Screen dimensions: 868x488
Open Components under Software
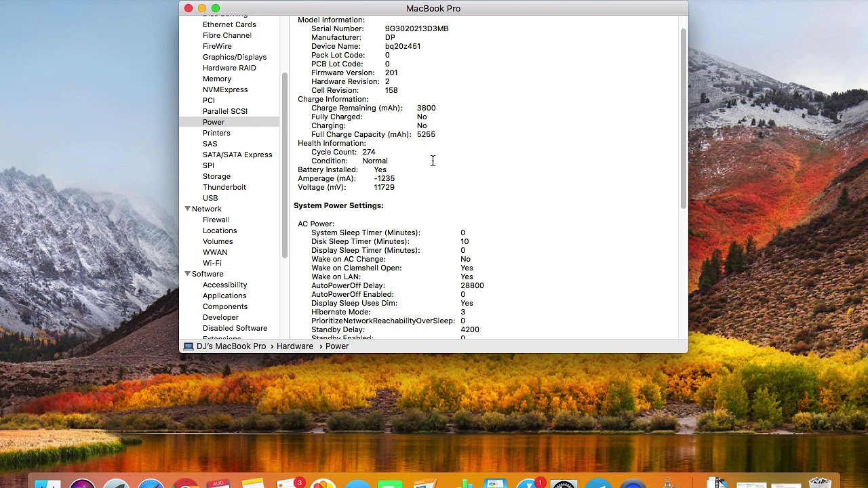click(x=225, y=306)
